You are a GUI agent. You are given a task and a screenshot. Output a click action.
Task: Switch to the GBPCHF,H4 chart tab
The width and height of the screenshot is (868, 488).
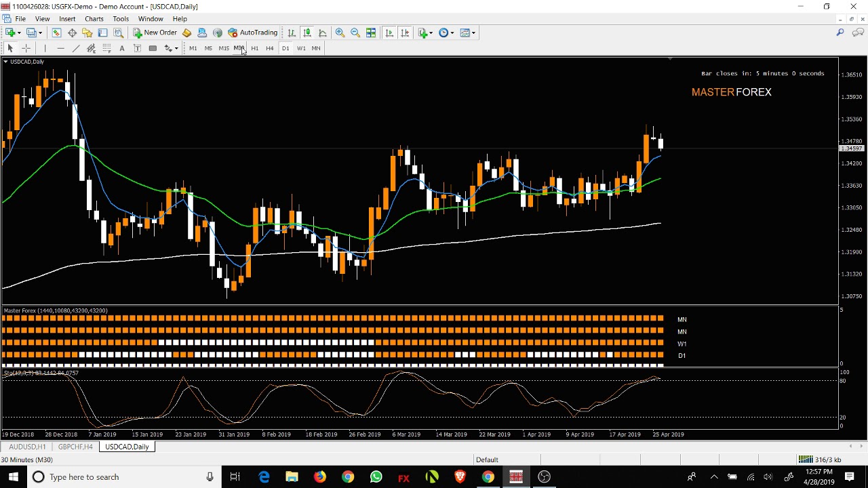[x=75, y=447]
